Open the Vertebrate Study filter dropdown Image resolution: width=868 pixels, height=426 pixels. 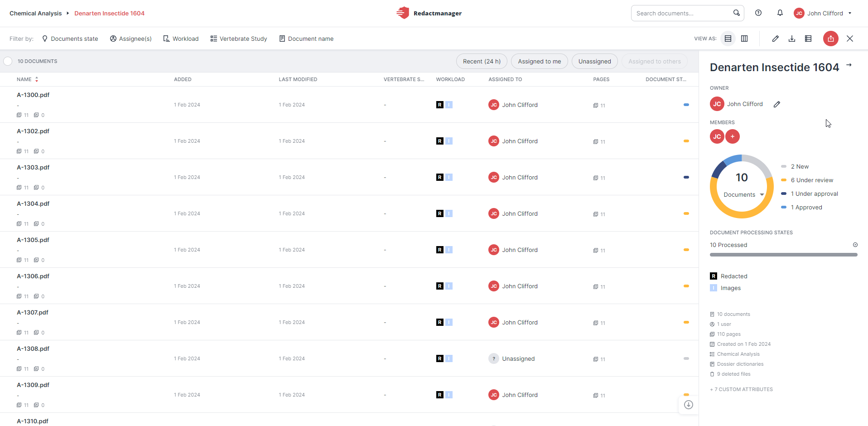(x=239, y=39)
